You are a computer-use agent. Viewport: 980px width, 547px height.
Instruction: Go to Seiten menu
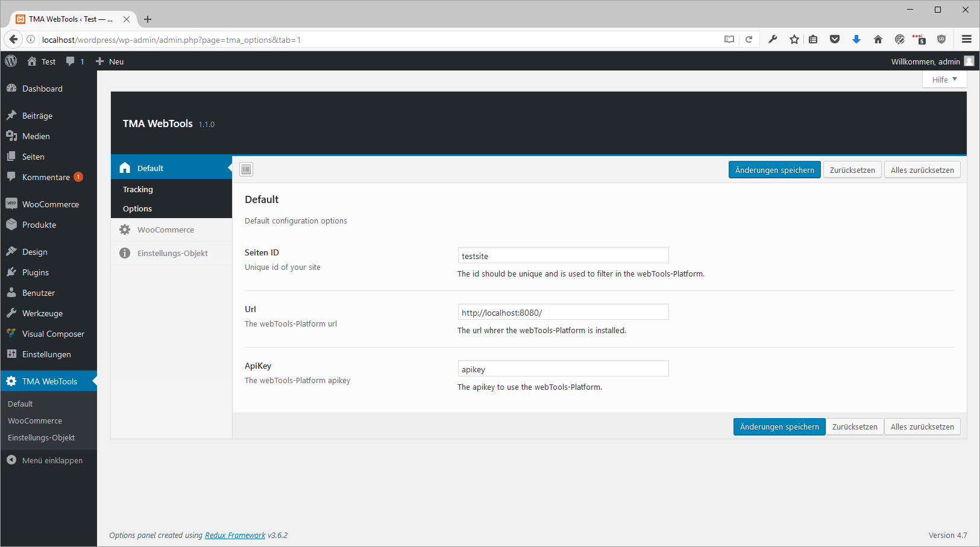pos(48,157)
